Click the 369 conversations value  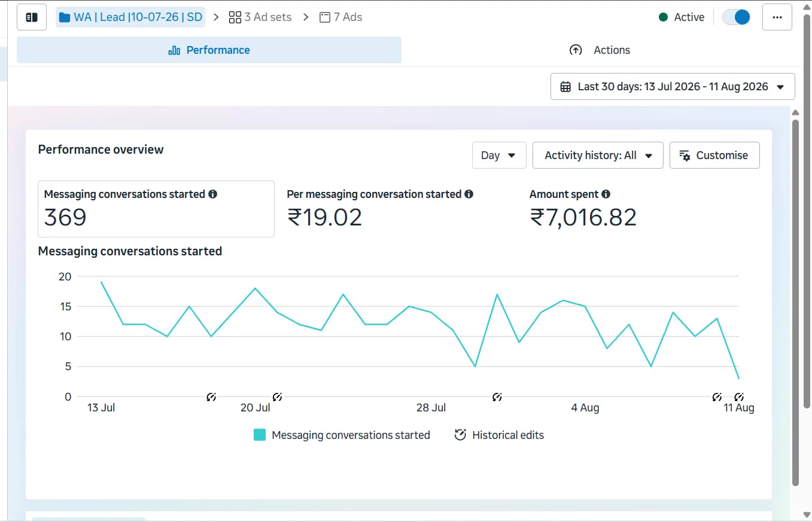pos(65,217)
